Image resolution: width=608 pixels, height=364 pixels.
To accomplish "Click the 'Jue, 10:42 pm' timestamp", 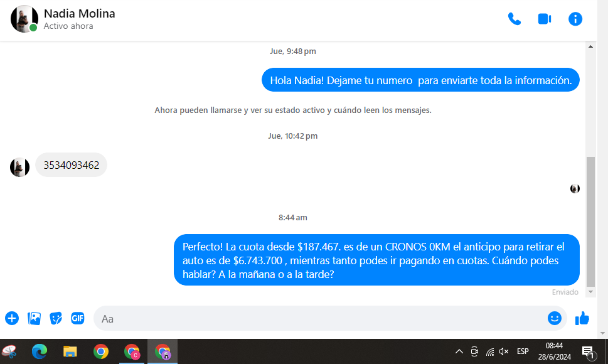I will pyautogui.click(x=293, y=136).
